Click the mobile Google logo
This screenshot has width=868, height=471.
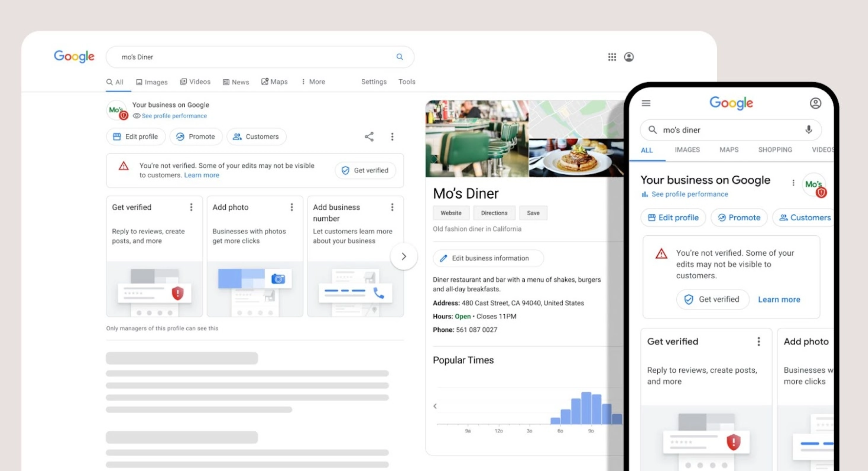click(x=731, y=103)
